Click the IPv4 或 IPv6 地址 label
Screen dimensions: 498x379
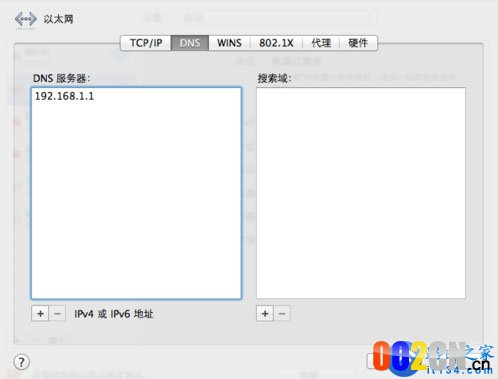[x=114, y=314]
